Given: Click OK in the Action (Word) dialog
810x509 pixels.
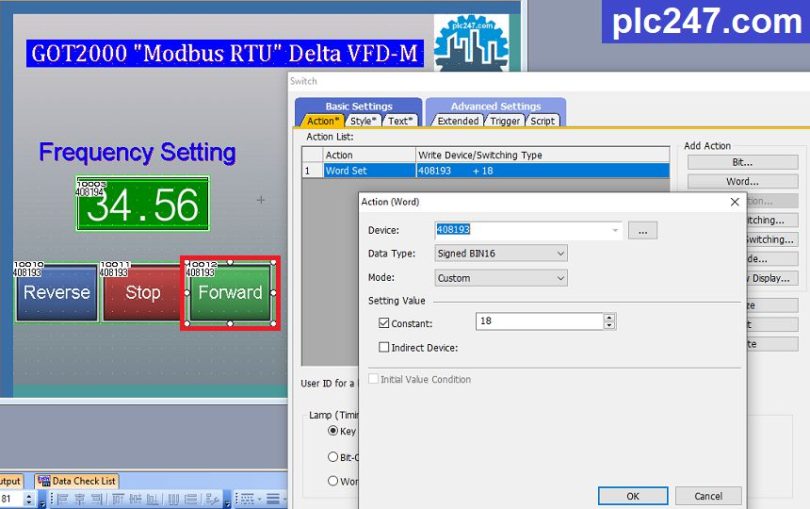Looking at the screenshot, I should tap(633, 496).
